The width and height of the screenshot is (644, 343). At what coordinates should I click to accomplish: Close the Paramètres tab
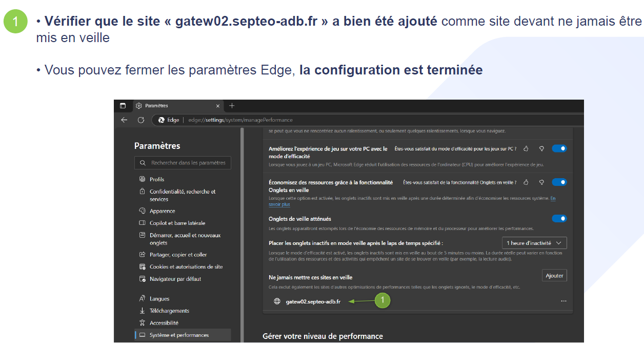(218, 106)
